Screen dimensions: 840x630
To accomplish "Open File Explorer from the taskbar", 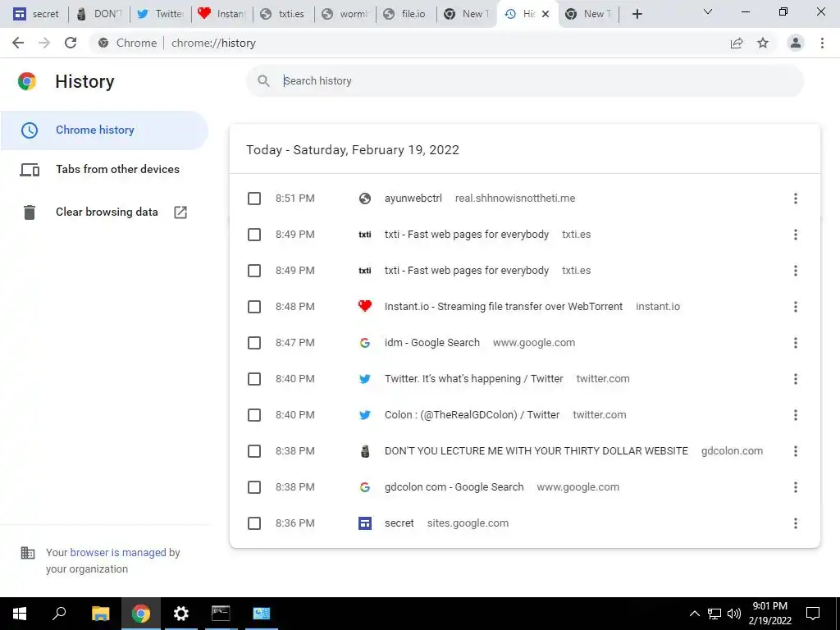I will tap(100, 614).
